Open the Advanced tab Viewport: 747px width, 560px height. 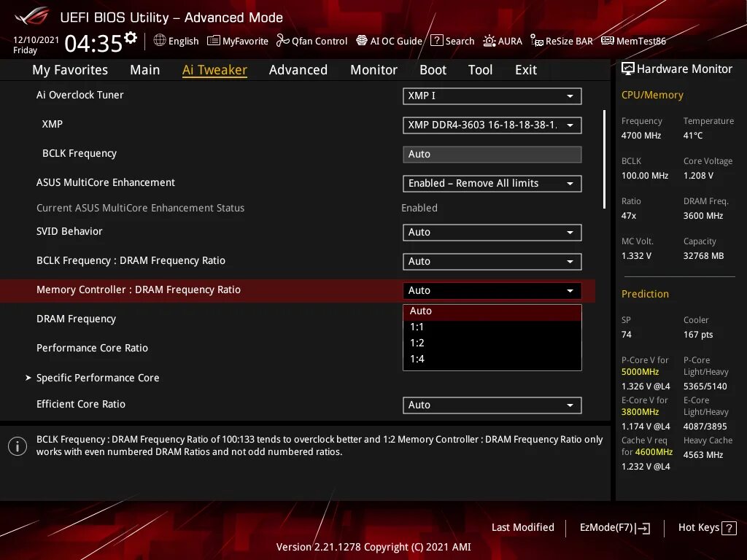coord(298,70)
